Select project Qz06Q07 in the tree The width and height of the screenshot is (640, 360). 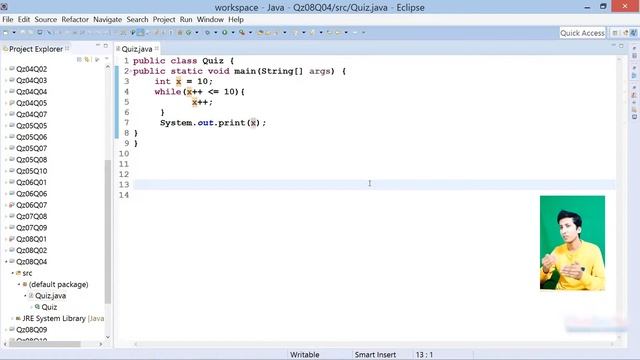tap(31, 205)
